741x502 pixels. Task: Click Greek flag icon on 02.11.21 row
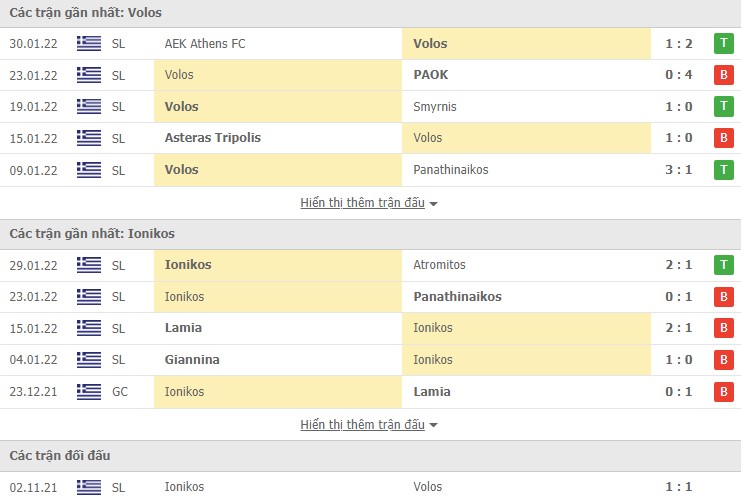click(x=89, y=487)
